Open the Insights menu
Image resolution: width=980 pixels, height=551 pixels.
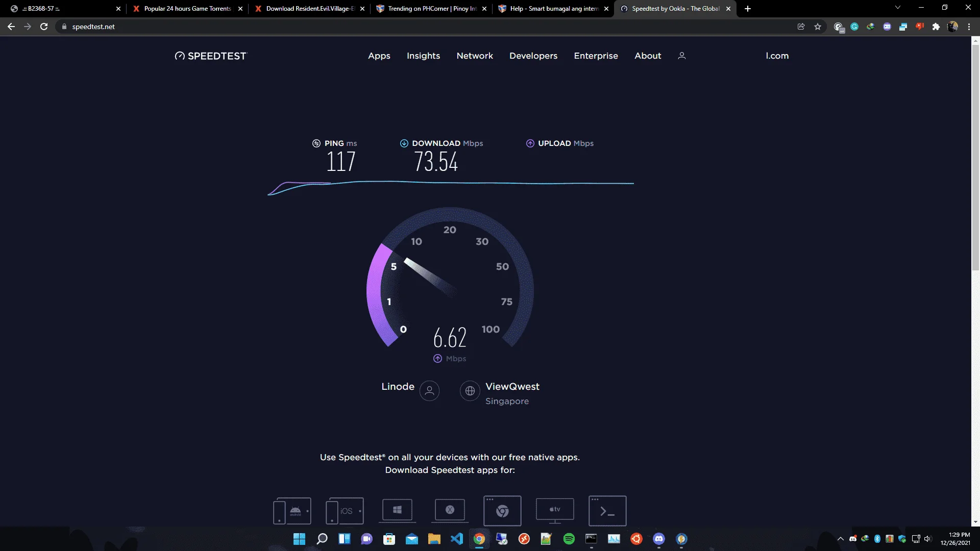click(423, 56)
